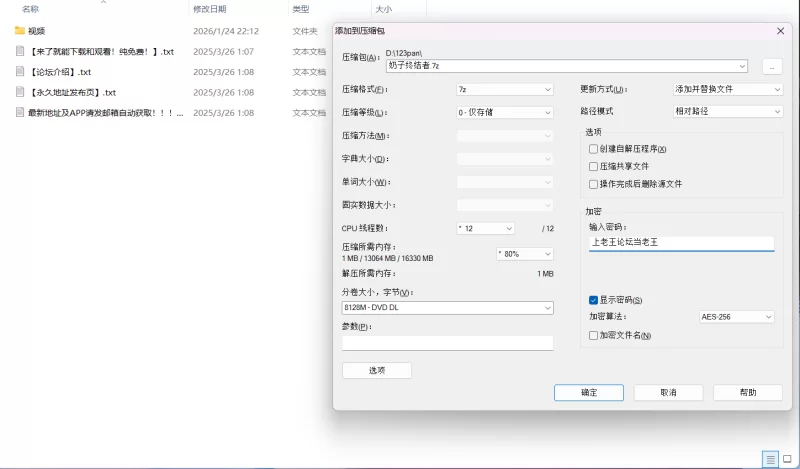Screen dimensions: 800x469
Task: Click the browse "..." button
Action: tap(772, 66)
